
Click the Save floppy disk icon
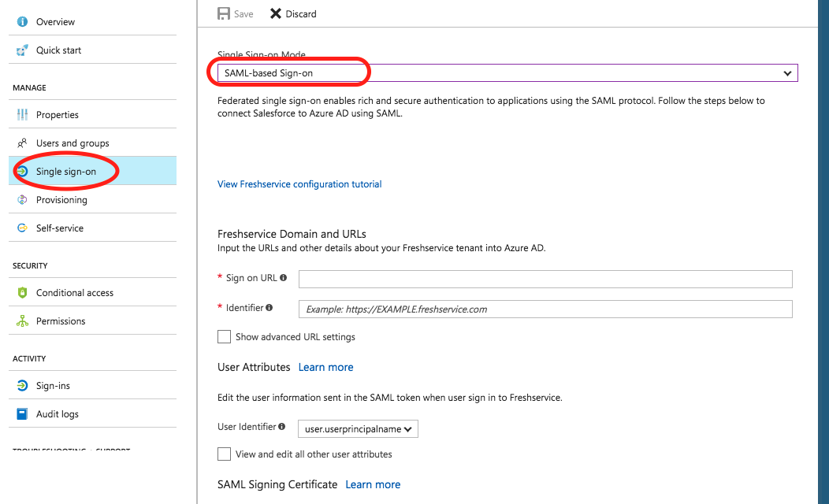pos(224,13)
